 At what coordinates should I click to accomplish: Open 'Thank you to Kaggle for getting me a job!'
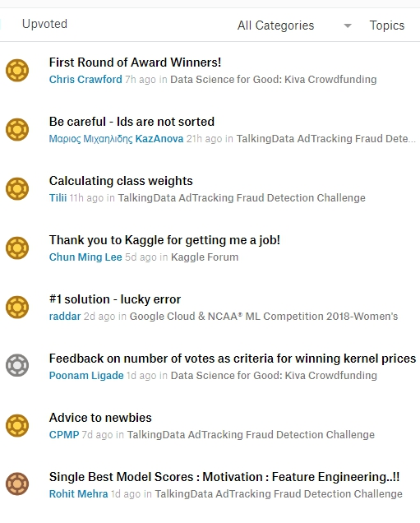point(164,240)
